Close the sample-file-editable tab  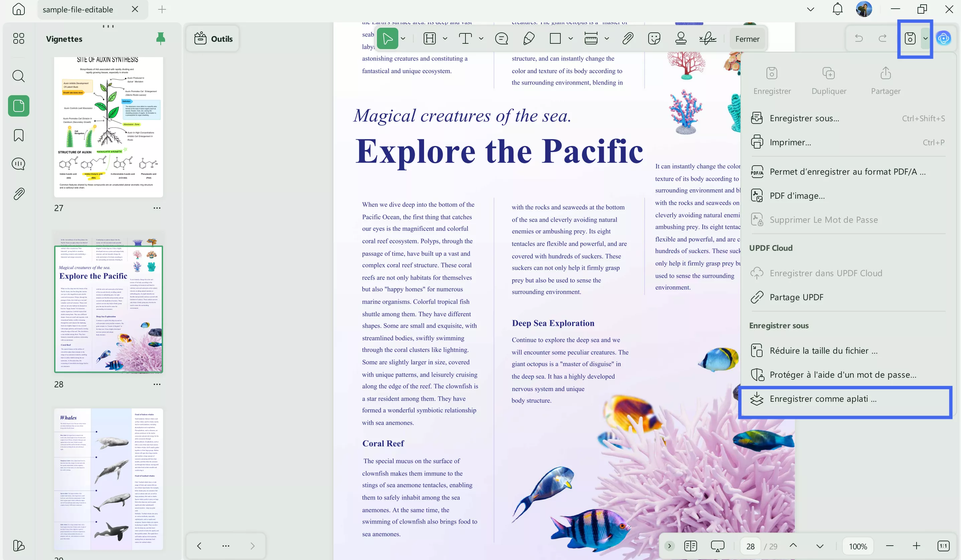click(x=135, y=9)
